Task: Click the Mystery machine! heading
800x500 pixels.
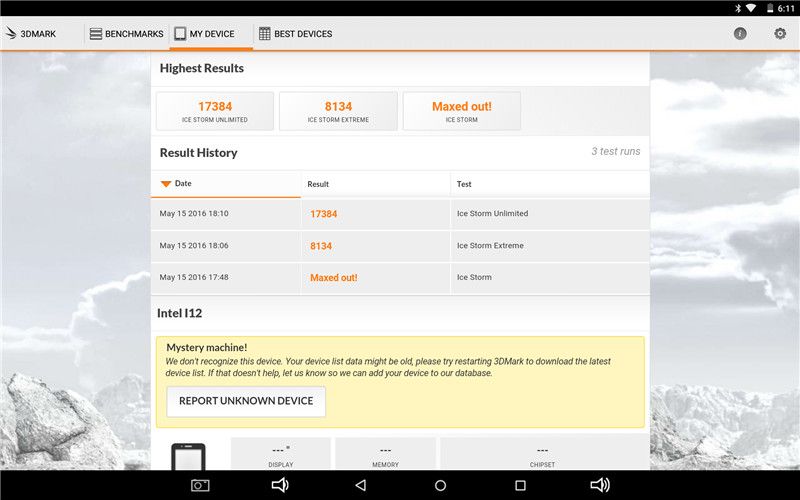Action: [x=207, y=347]
